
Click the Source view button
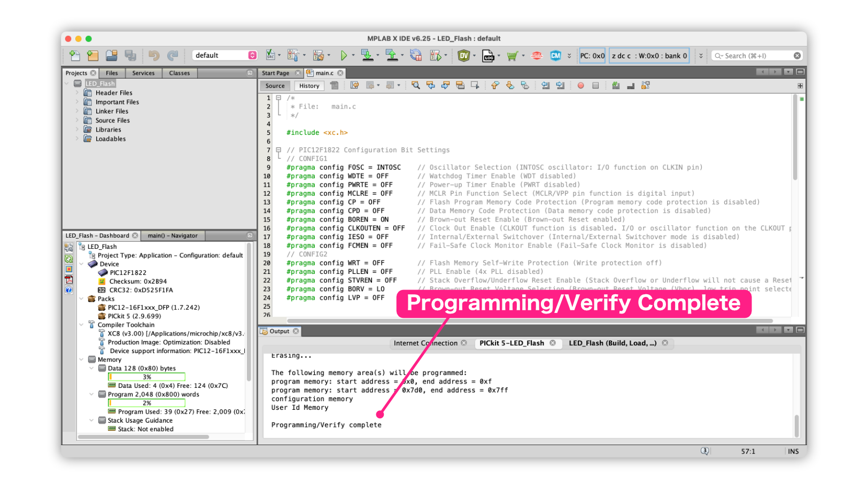[275, 86]
